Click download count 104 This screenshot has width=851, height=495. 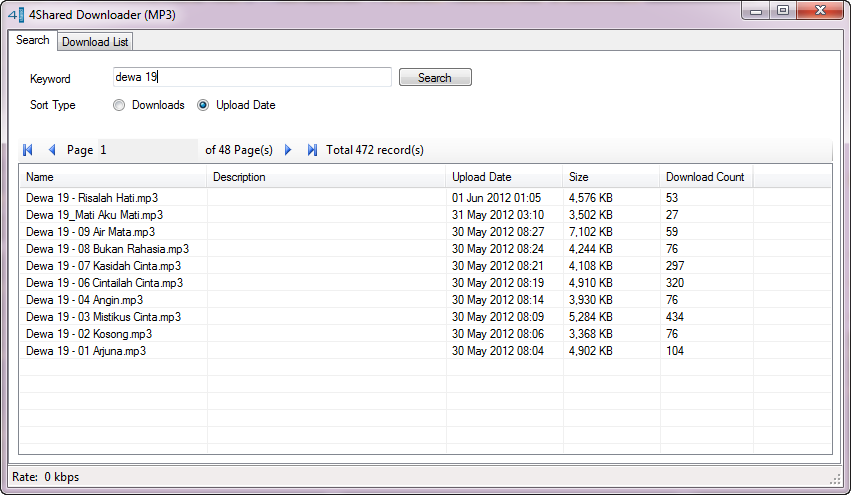tap(675, 351)
